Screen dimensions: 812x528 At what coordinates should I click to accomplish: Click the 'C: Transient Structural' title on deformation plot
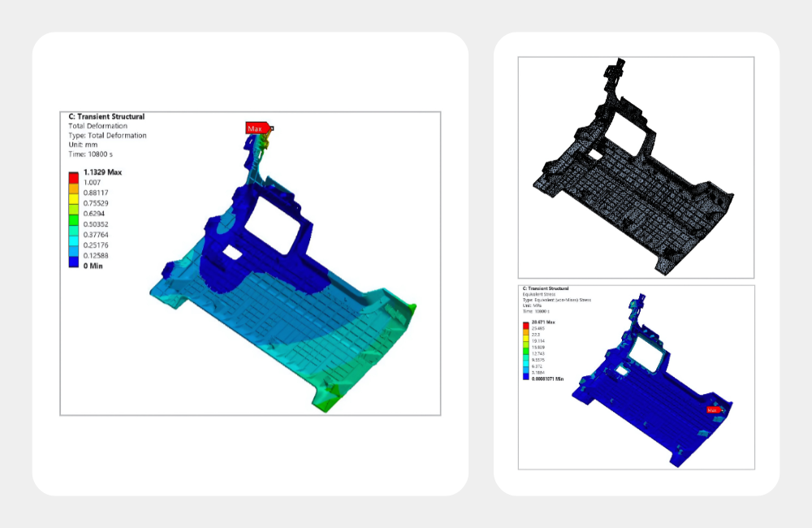point(106,117)
